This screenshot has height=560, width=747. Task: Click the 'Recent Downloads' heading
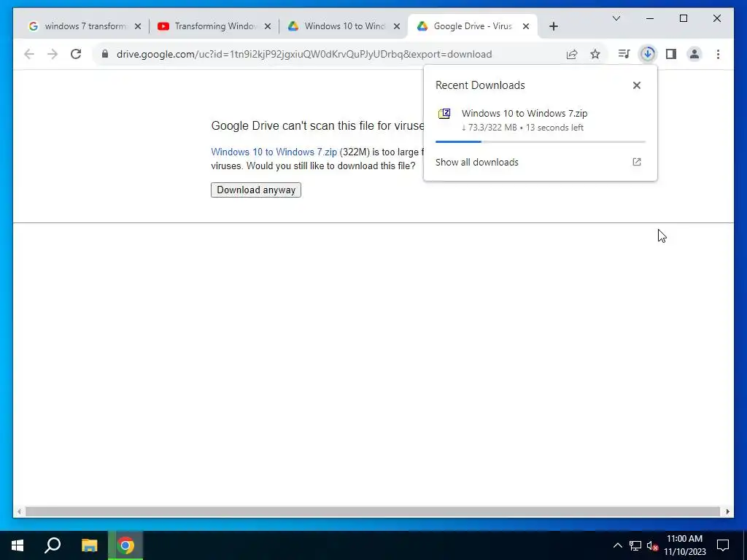click(480, 85)
